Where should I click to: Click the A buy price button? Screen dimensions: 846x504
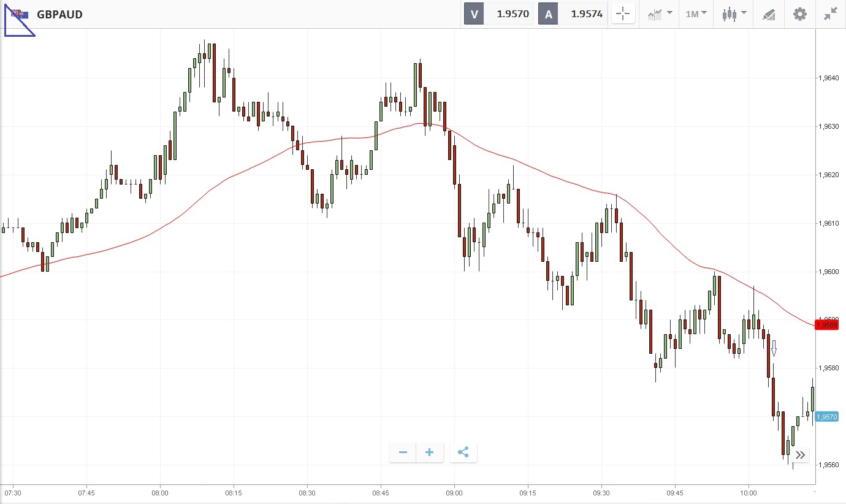tap(572, 14)
